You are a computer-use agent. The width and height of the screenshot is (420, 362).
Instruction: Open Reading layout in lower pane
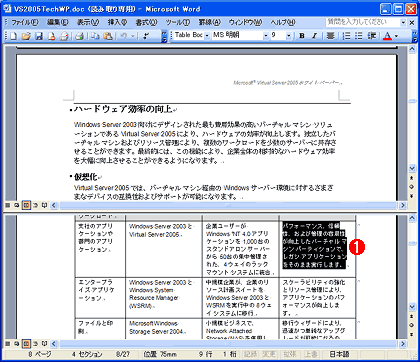44,343
